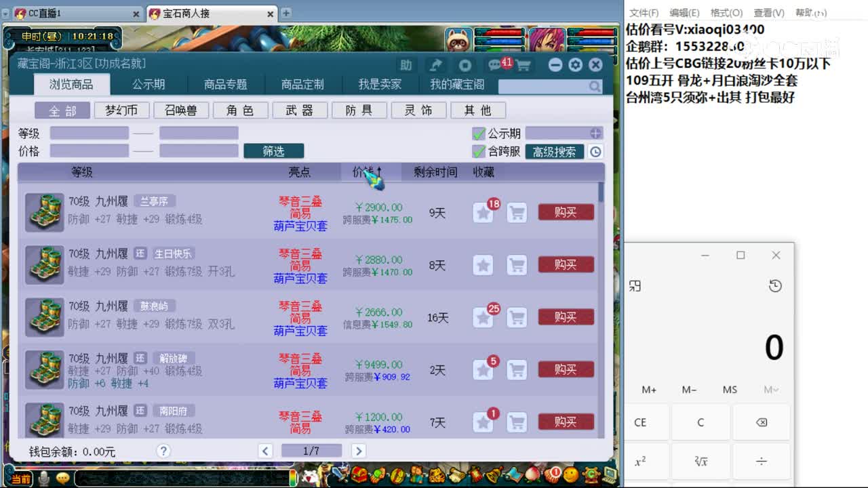Viewport: 868px width, 488px height.
Task: Open the shopping cart at the window top
Action: [x=524, y=64]
